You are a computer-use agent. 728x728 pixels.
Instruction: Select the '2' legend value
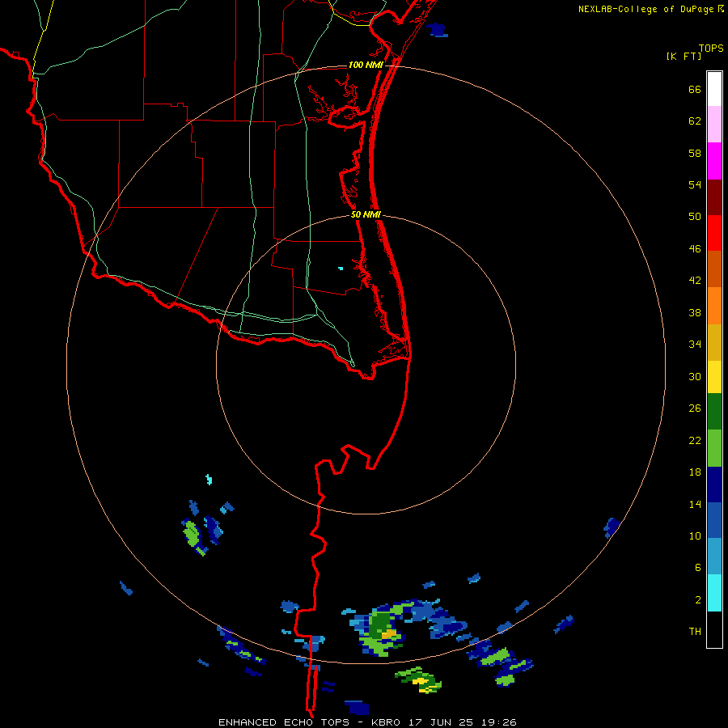pyautogui.click(x=698, y=600)
